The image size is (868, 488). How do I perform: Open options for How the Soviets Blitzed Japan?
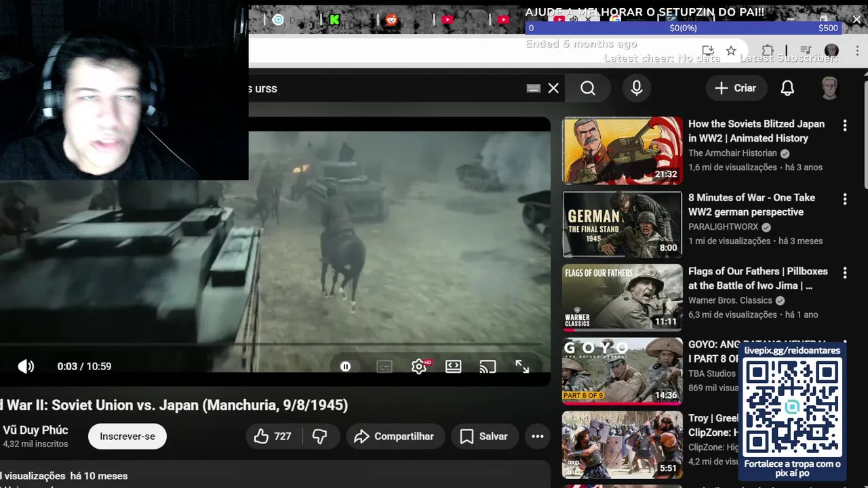pyautogui.click(x=844, y=125)
